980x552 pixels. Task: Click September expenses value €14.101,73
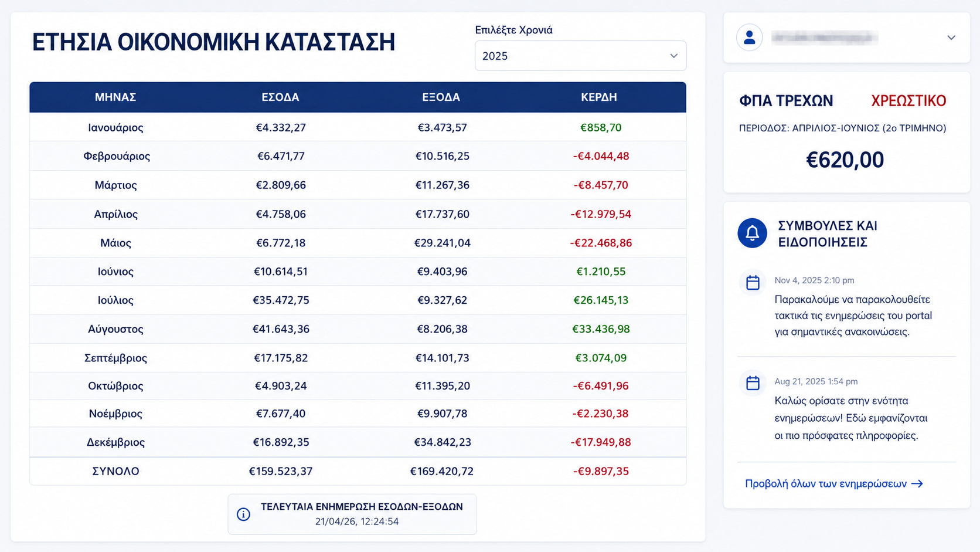442,358
